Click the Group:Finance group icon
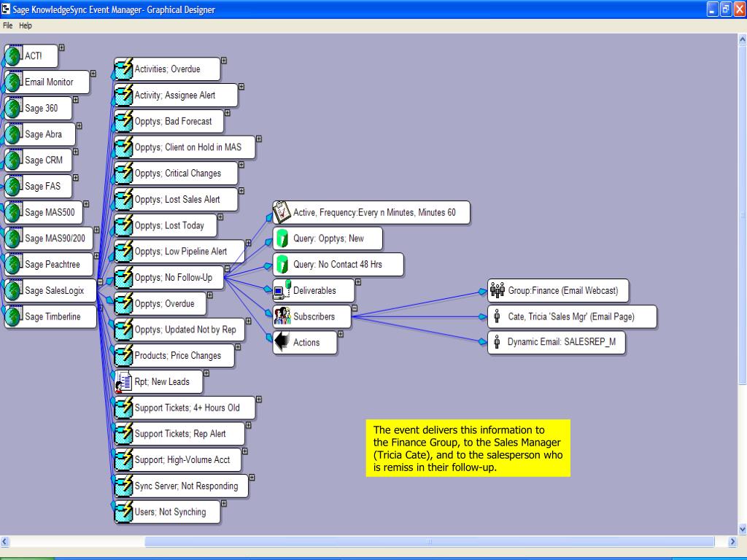The height and width of the screenshot is (560, 747). pos(498,290)
